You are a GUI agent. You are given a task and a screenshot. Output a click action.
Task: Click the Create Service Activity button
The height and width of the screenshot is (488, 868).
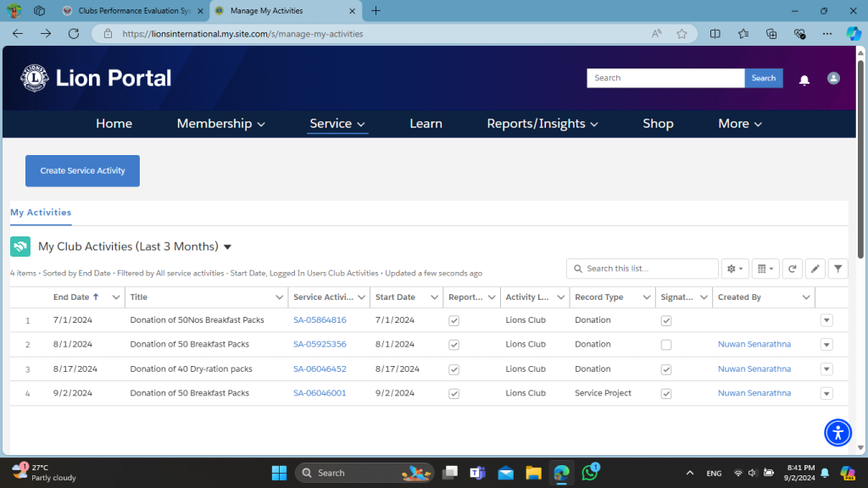(x=82, y=171)
